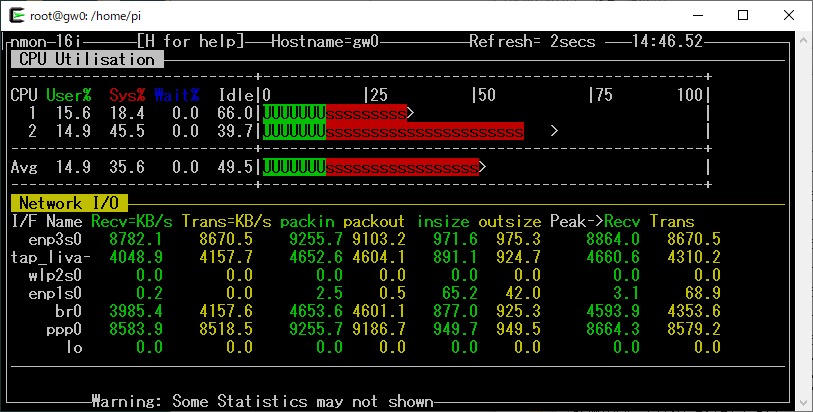The width and height of the screenshot is (813, 412).
Task: Click CPU 2 idle value 39.7
Action: click(235, 131)
